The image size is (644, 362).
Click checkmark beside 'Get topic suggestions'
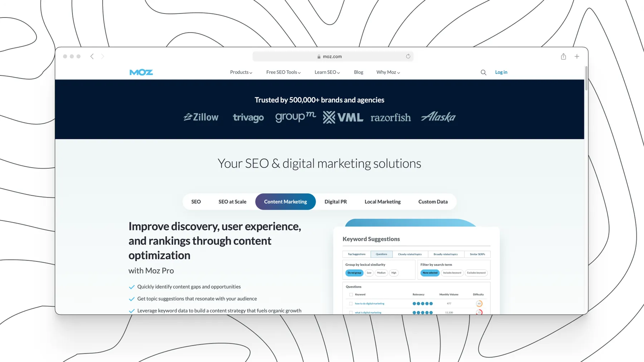(x=132, y=299)
